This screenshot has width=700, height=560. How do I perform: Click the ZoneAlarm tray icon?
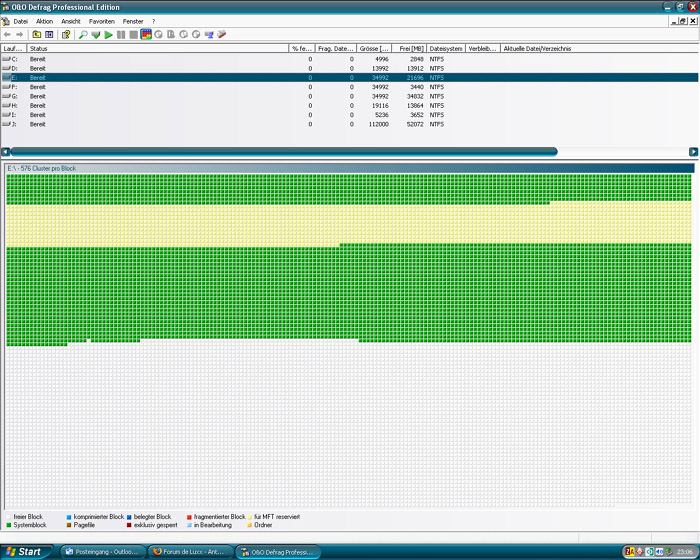click(630, 552)
